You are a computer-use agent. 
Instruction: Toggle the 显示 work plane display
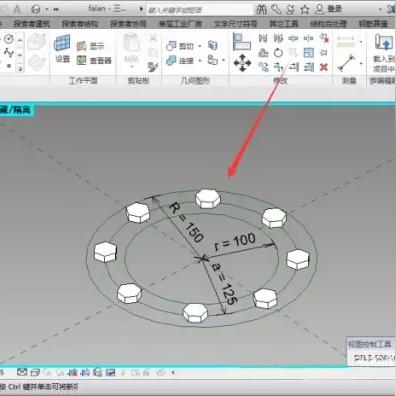[x=91, y=46]
